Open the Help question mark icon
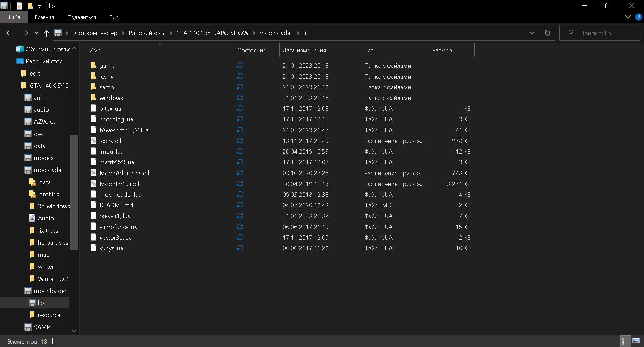 click(638, 17)
